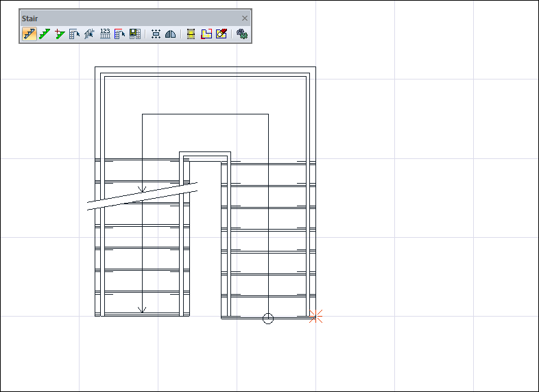Click the yellow L-shaped landing icon
The height and width of the screenshot is (392, 539).
[x=206, y=34]
